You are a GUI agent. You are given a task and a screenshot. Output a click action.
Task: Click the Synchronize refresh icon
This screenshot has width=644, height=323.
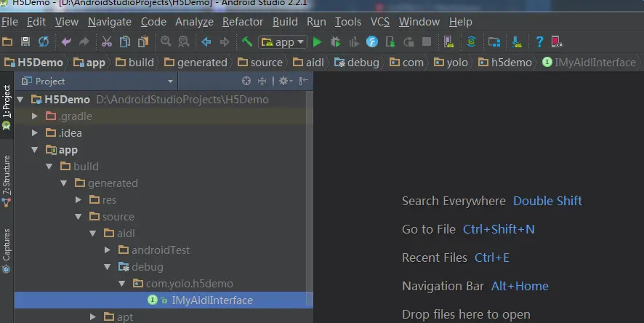click(44, 41)
